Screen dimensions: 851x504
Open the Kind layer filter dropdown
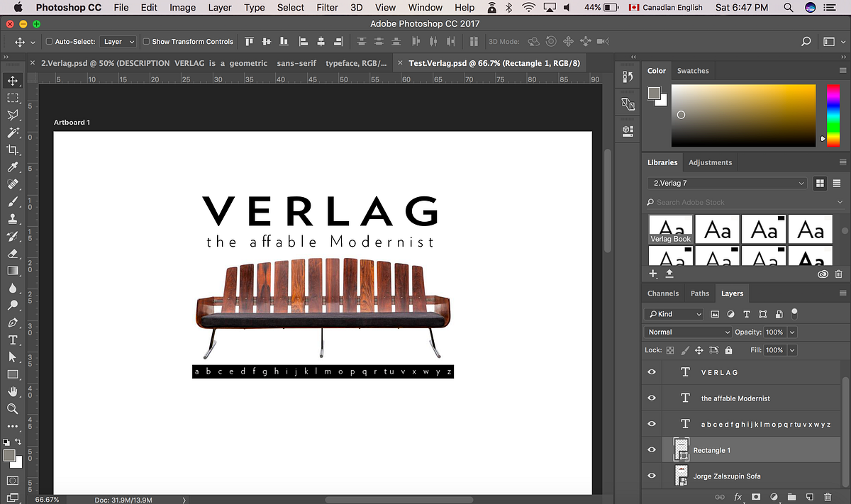click(x=674, y=314)
